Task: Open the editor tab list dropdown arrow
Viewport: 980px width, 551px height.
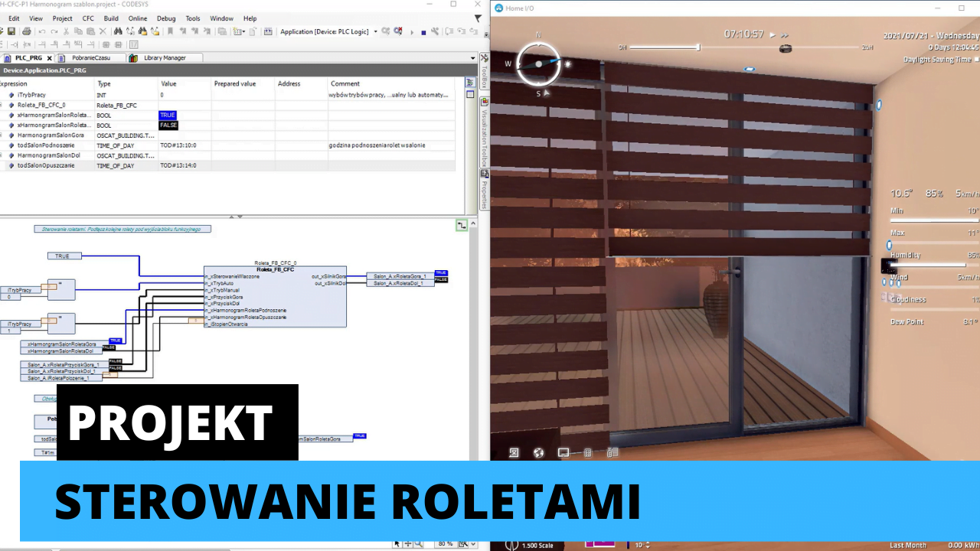Action: point(472,57)
